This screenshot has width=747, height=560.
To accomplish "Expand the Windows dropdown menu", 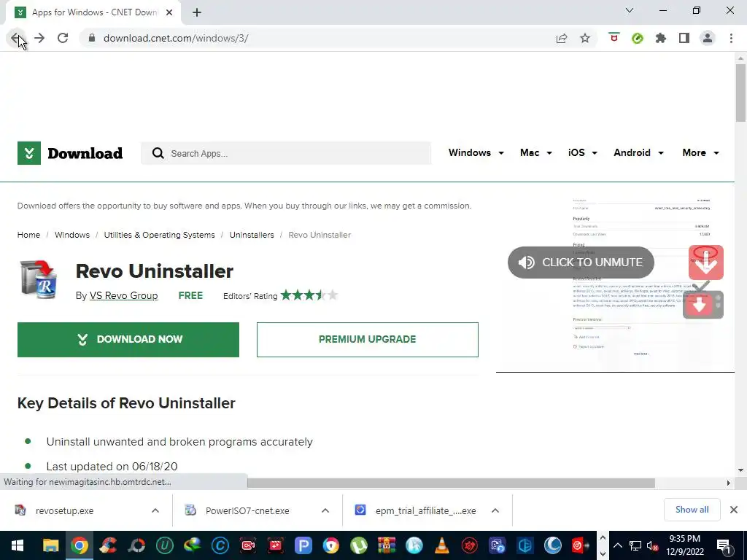I will pos(476,153).
